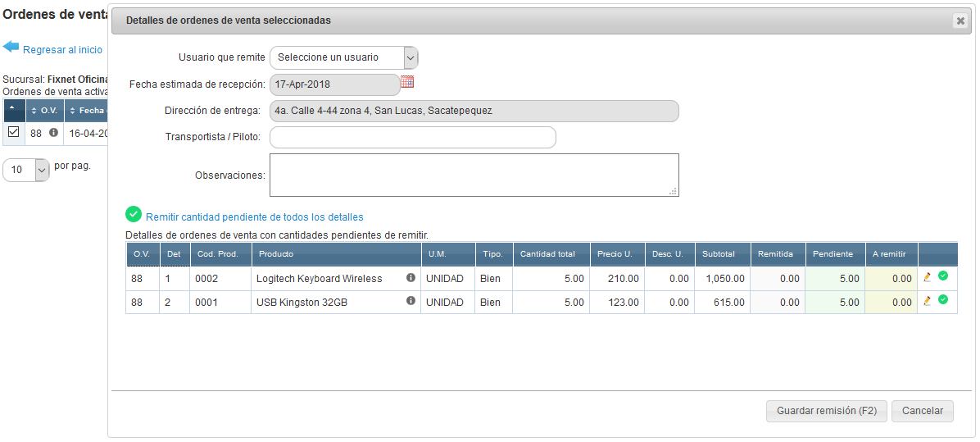This screenshot has width=980, height=442.
Task: Open the calendar date picker icon
Action: 407,82
